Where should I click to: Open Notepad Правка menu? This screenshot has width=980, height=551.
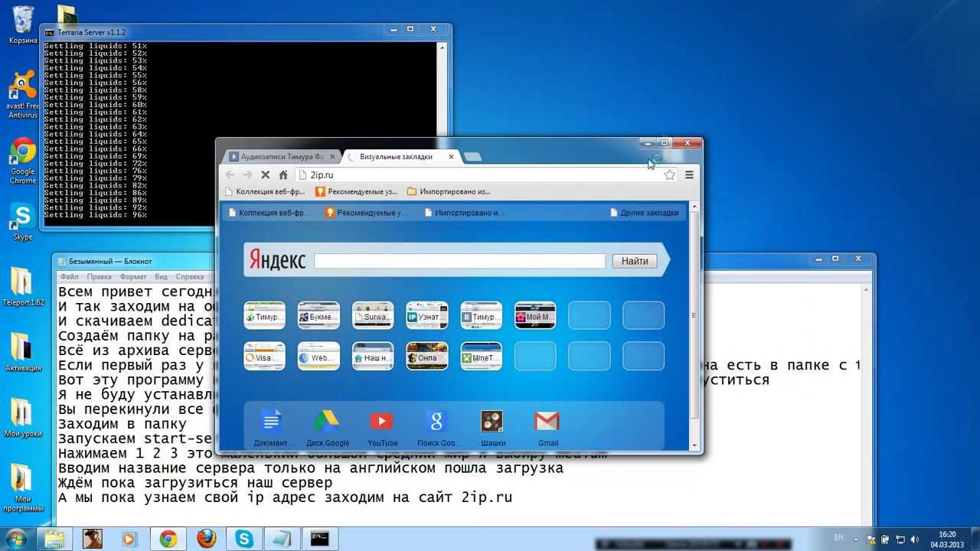pos(99,276)
